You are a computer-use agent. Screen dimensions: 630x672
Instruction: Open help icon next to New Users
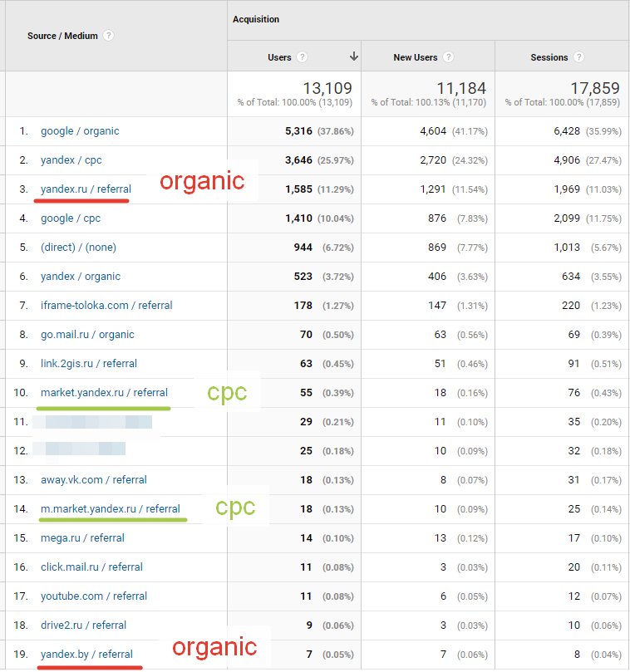coord(449,57)
